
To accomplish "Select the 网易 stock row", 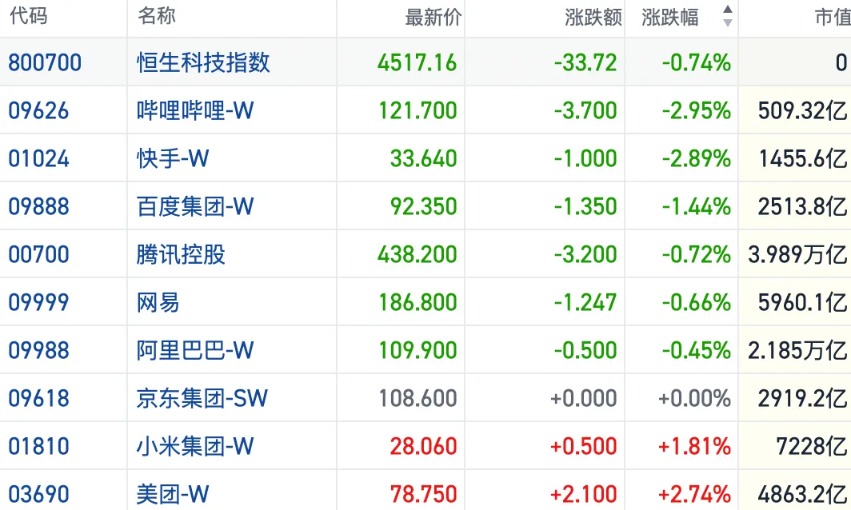I will click(x=426, y=302).
